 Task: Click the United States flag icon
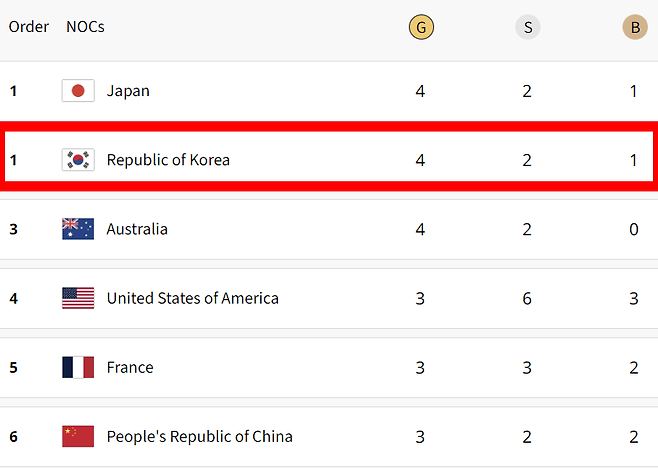coord(78,298)
